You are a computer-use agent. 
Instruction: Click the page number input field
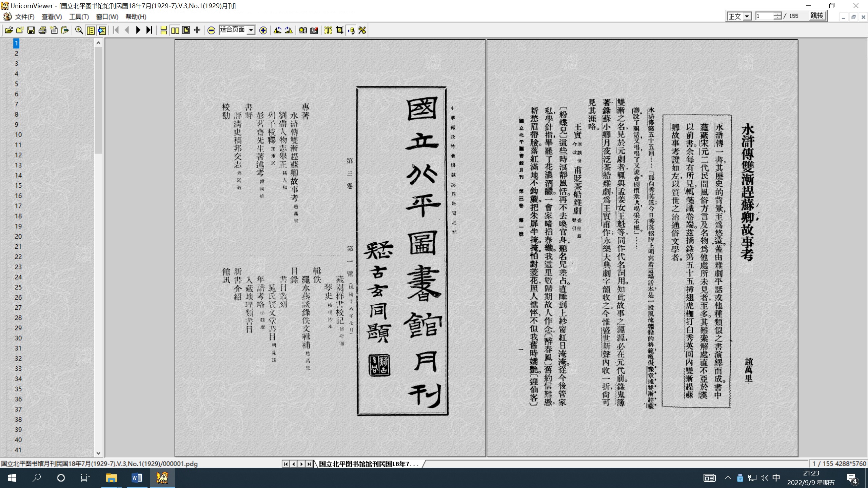764,16
